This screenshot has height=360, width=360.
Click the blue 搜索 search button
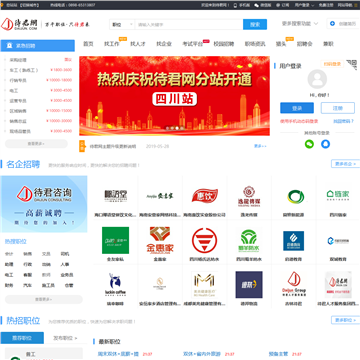[255, 24]
